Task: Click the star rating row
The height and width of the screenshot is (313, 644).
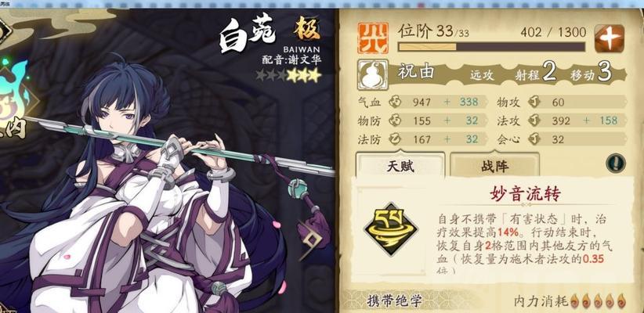Action: coord(288,75)
